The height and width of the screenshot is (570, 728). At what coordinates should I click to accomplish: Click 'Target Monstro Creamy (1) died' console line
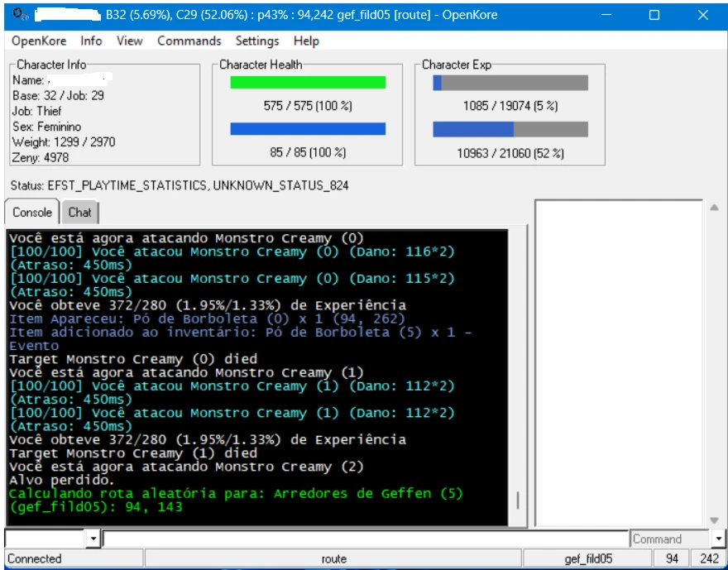[x=133, y=453]
